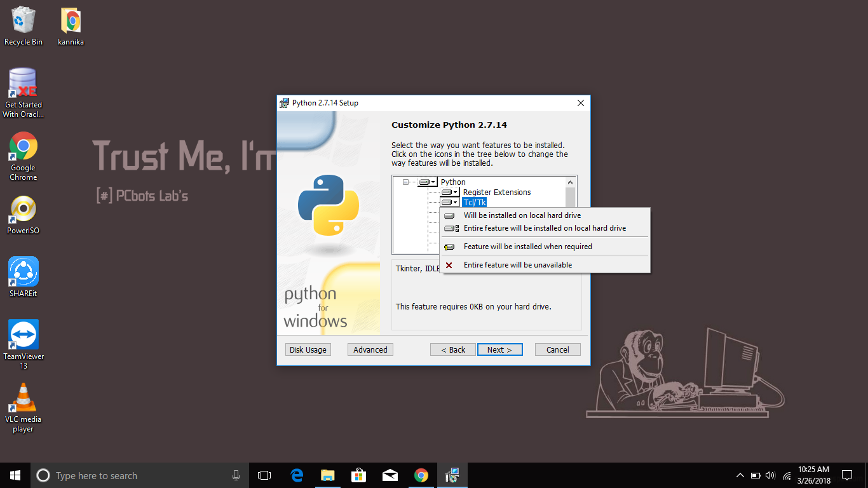The image size is (868, 488).
Task: Choose 'Entire feature will be installed on local hard drive'
Action: tap(545, 228)
